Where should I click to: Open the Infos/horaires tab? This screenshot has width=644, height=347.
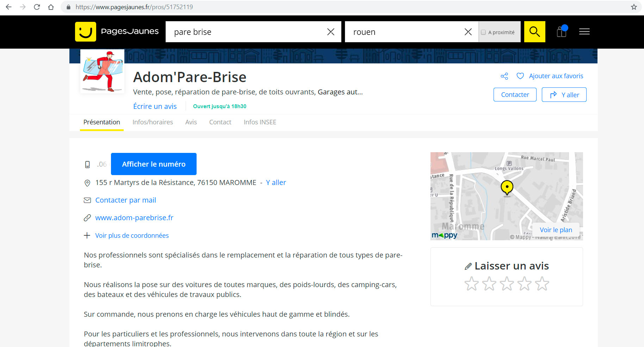153,122
